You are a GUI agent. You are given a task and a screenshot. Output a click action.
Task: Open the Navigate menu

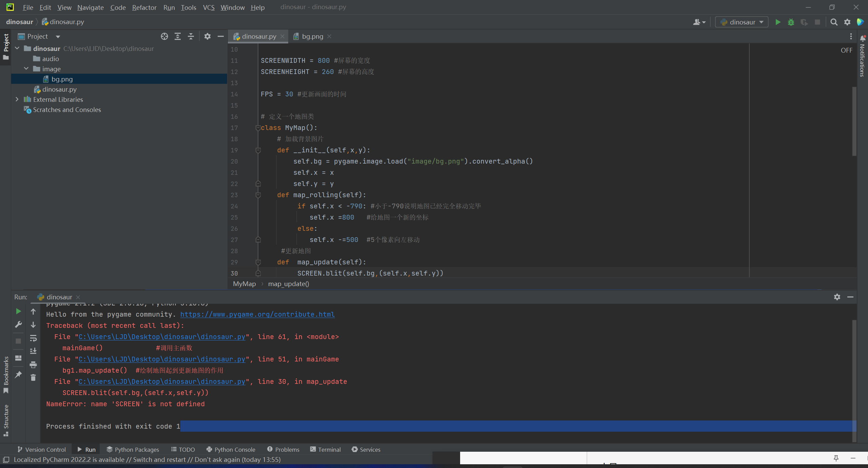[91, 7]
